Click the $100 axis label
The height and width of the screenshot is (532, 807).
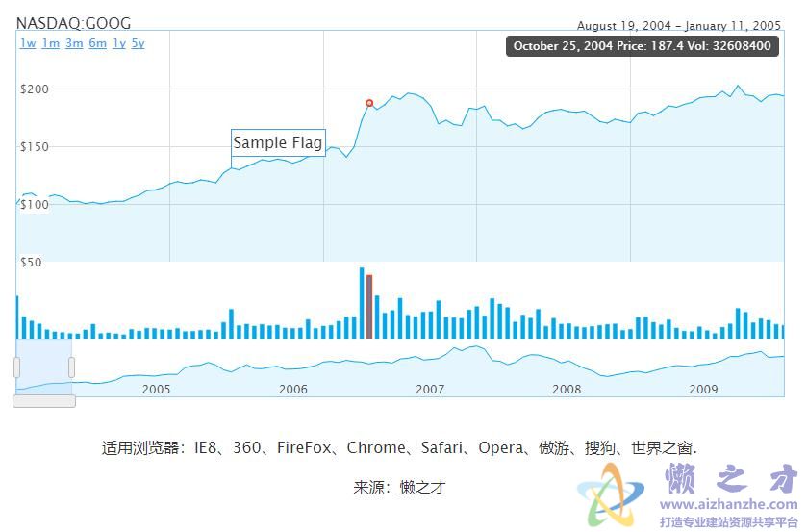tap(35, 205)
